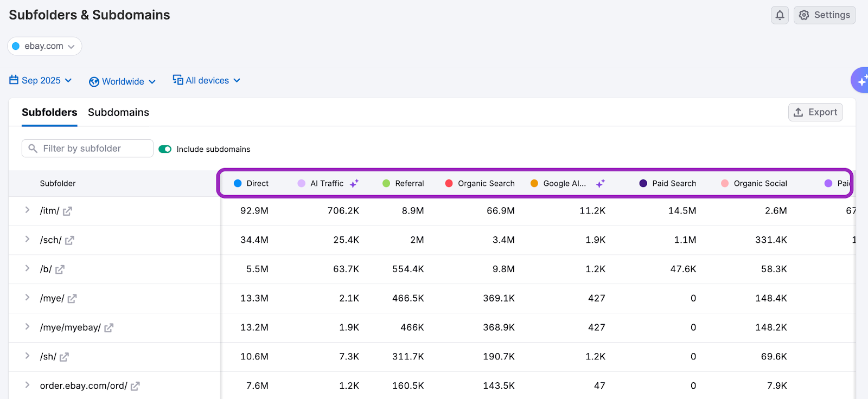868x399 pixels.
Task: Open the All devices dropdown
Action: [206, 81]
